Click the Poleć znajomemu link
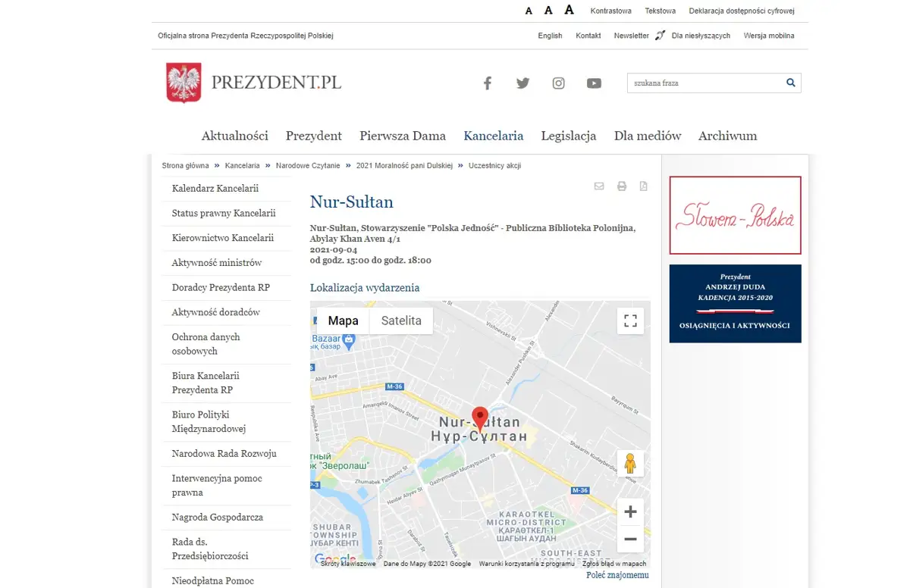910x588 pixels. (617, 576)
